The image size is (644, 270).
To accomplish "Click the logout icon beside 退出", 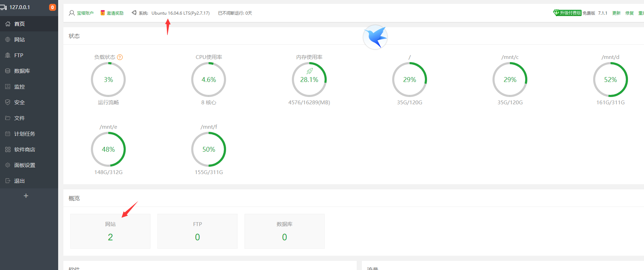I will point(8,181).
